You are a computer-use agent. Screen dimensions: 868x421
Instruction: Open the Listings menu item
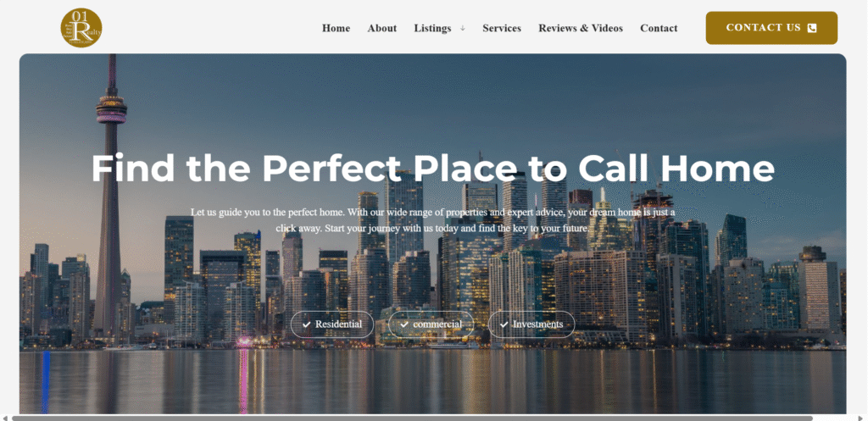tap(432, 28)
